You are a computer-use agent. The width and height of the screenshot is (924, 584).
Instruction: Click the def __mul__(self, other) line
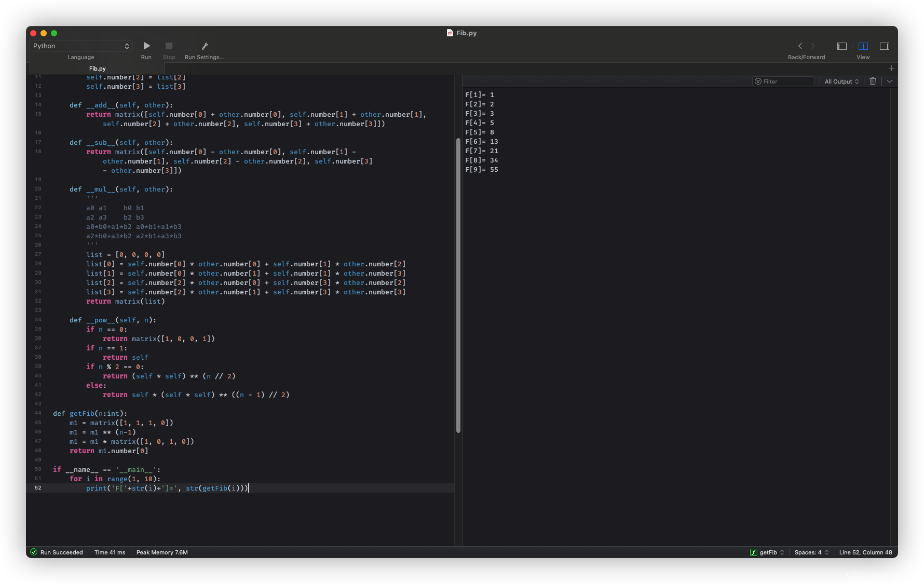121,189
